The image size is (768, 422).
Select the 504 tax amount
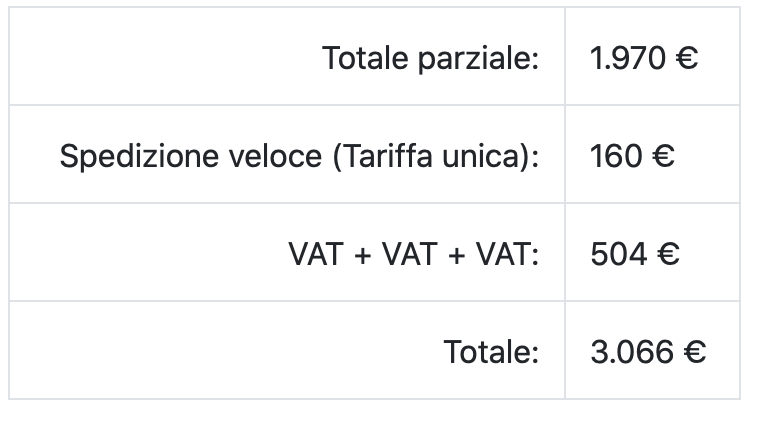pos(619,255)
